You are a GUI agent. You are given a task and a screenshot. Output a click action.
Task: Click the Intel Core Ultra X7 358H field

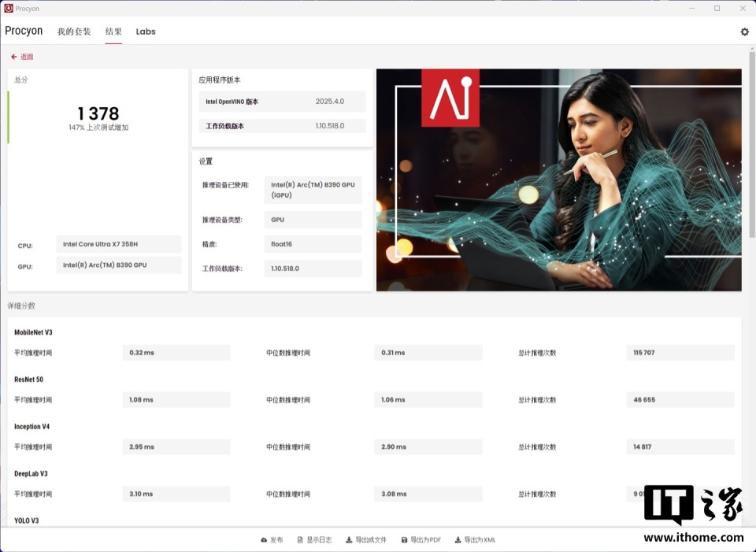pos(119,244)
